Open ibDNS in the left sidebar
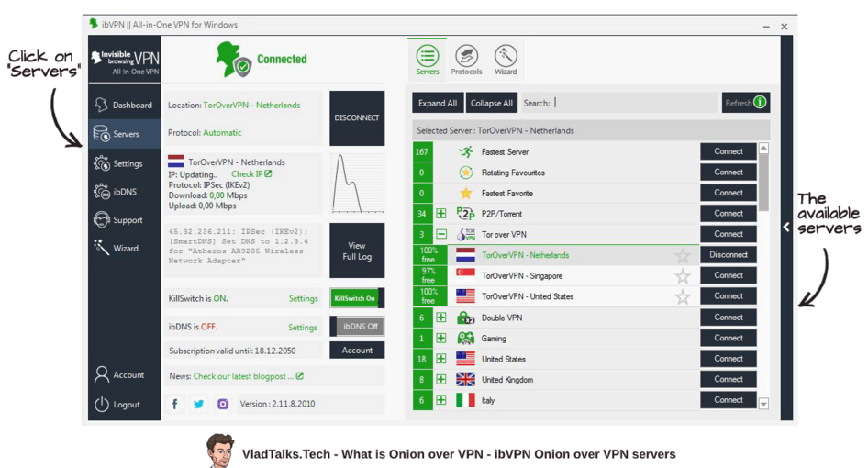The height and width of the screenshot is (468, 868). (124, 192)
